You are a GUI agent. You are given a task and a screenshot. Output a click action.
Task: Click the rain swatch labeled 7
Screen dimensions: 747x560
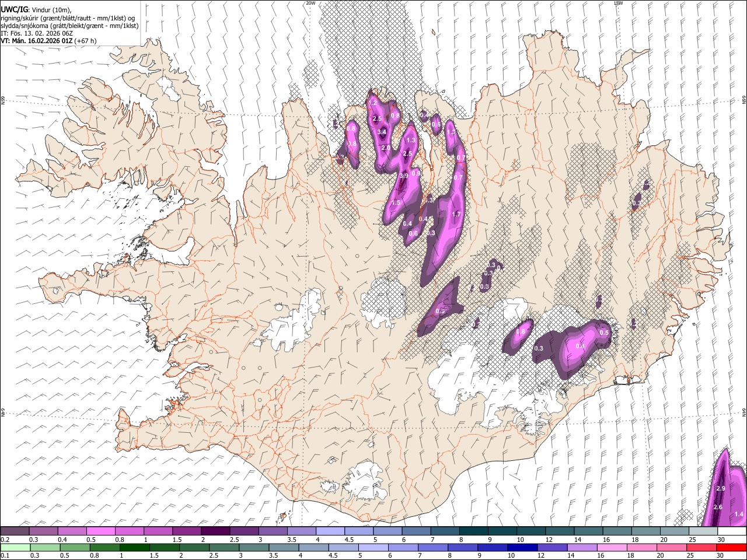click(x=432, y=547)
